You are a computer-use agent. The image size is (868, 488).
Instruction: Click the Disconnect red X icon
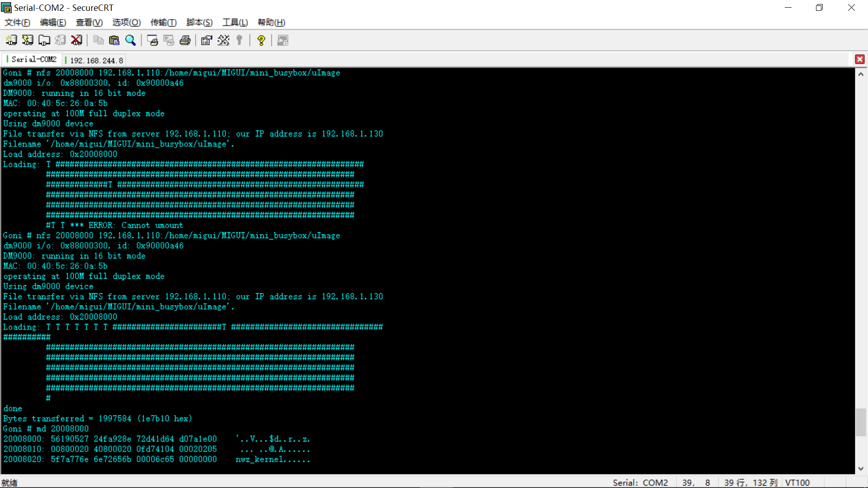[x=76, y=40]
